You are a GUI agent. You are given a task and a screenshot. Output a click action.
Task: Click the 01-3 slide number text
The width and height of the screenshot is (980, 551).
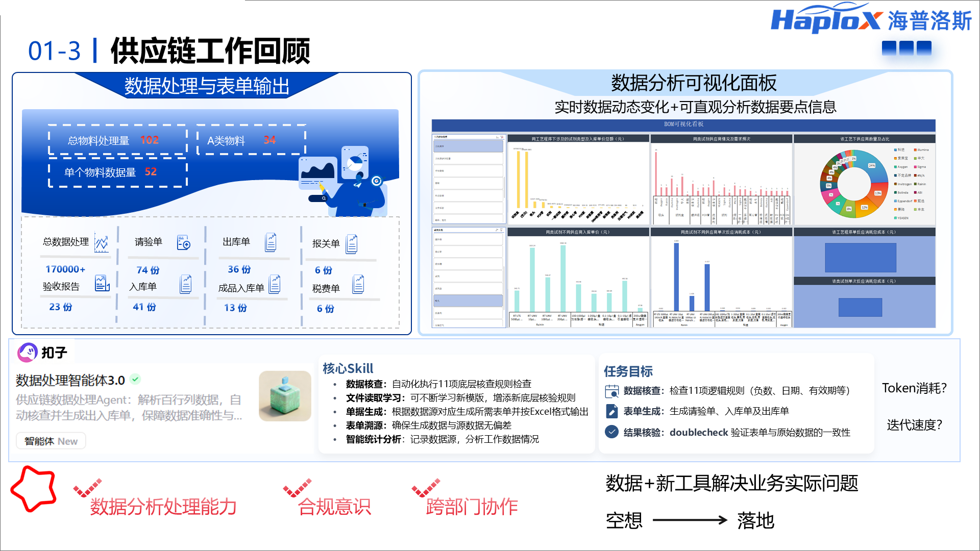pyautogui.click(x=54, y=51)
